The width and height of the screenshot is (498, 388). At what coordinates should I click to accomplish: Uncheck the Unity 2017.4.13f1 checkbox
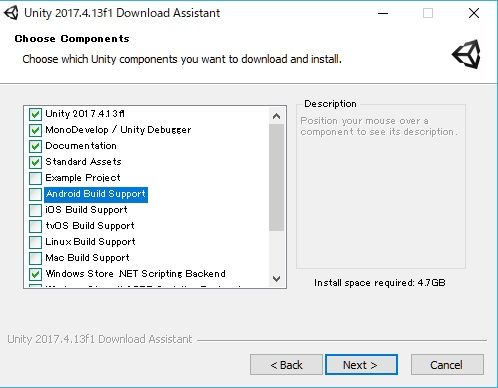[35, 114]
